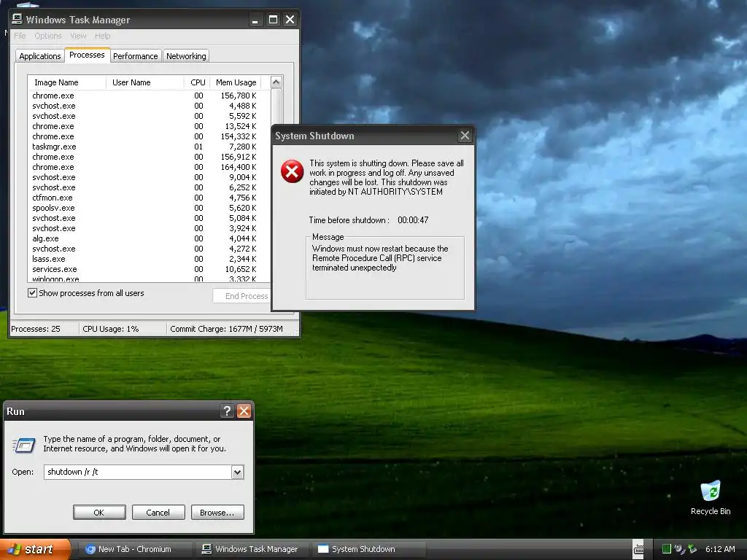The image size is (747, 560).
Task: Select the lsass.exe process row
Action: point(144,259)
